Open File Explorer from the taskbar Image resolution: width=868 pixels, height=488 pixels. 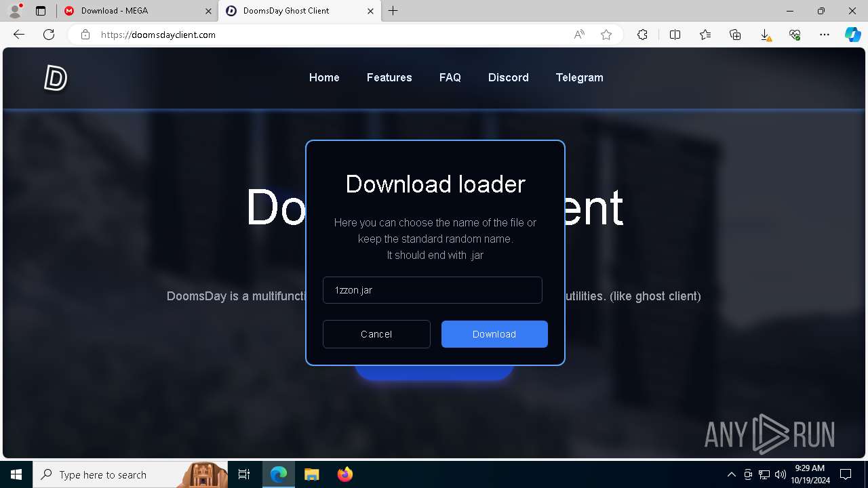point(311,474)
